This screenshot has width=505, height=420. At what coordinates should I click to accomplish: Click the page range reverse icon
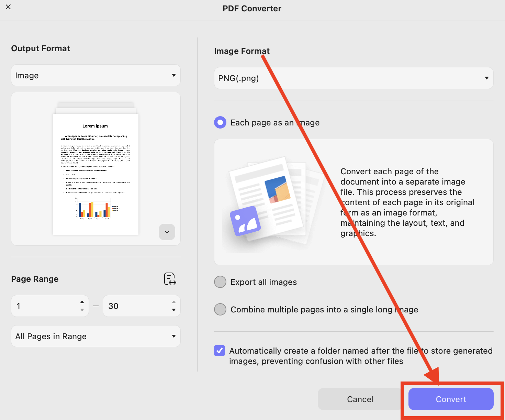coord(170,279)
